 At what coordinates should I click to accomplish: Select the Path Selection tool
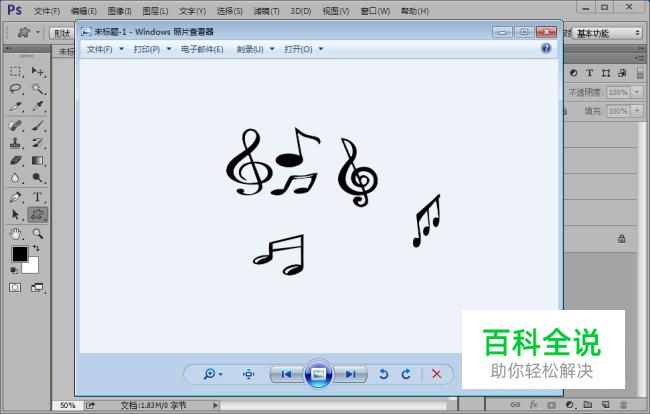click(15, 215)
